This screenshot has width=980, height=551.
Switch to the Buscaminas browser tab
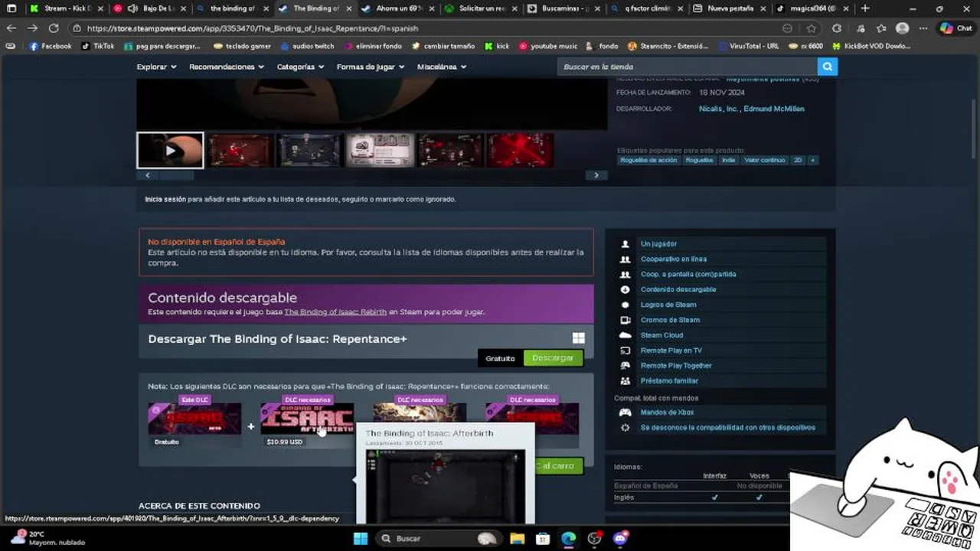coord(563,8)
